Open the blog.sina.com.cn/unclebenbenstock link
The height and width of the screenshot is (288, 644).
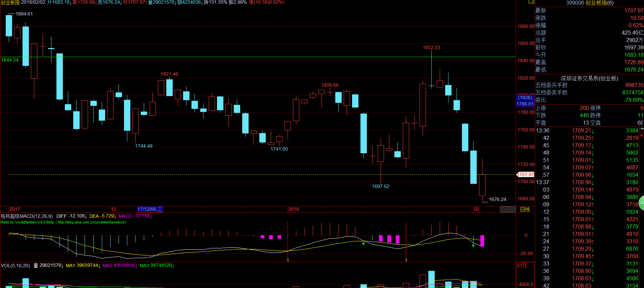tap(92, 222)
